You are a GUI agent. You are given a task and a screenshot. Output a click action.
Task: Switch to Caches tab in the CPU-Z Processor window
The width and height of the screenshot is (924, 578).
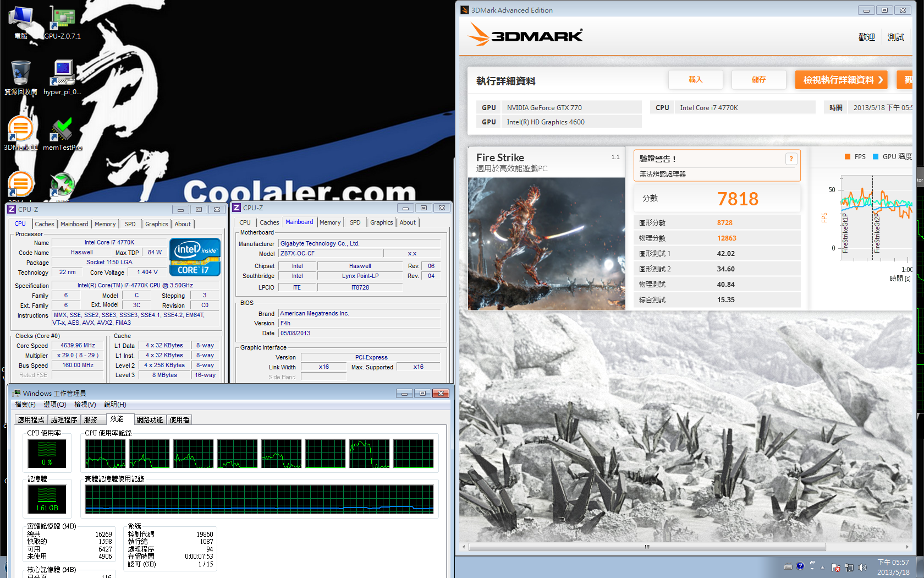(x=45, y=224)
